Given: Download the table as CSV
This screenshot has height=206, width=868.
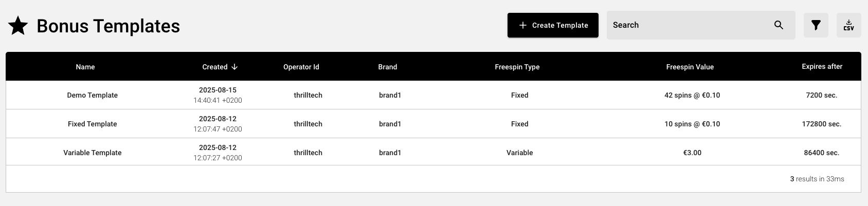Looking at the screenshot, I should [848, 25].
